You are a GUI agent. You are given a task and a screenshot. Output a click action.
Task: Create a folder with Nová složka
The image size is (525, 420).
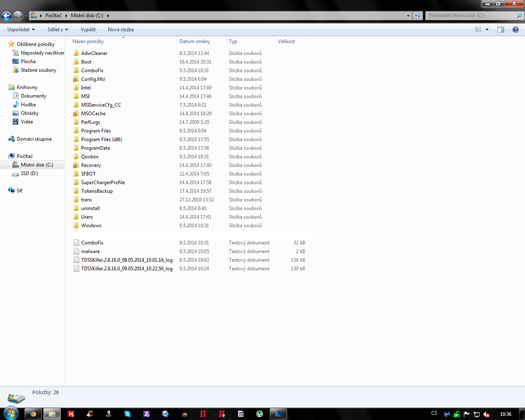(x=121, y=30)
